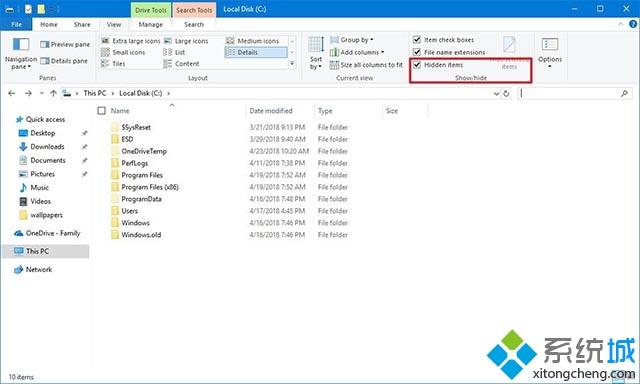640x384 pixels.
Task: Expand chevron after Local Disk (C:)
Action: pos(168,93)
